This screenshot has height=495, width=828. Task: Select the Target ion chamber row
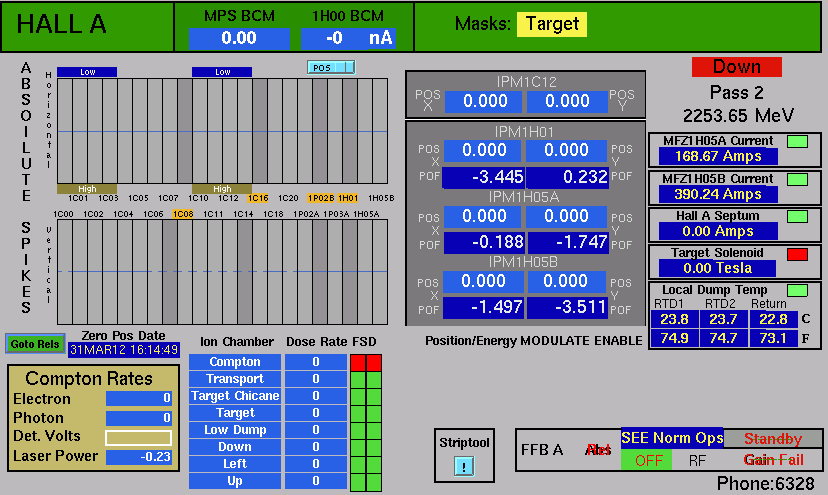coord(235,413)
